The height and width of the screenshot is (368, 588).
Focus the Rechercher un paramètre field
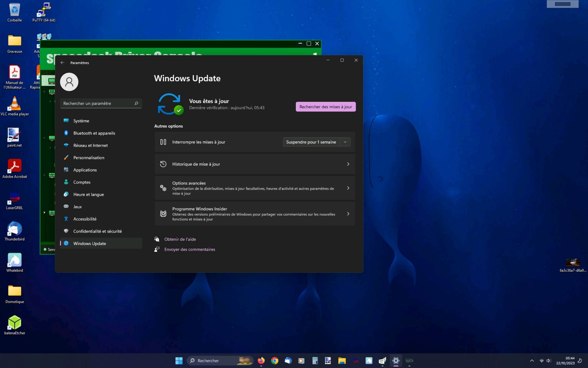click(101, 103)
